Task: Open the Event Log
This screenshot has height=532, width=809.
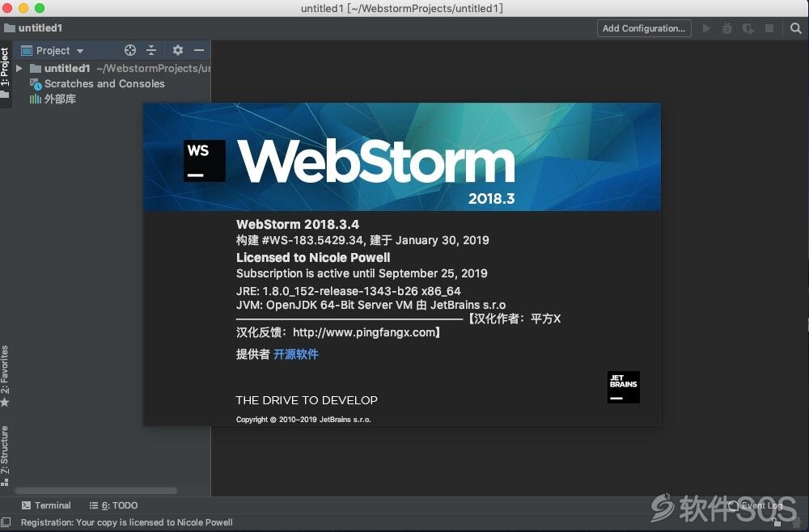Action: point(755,505)
